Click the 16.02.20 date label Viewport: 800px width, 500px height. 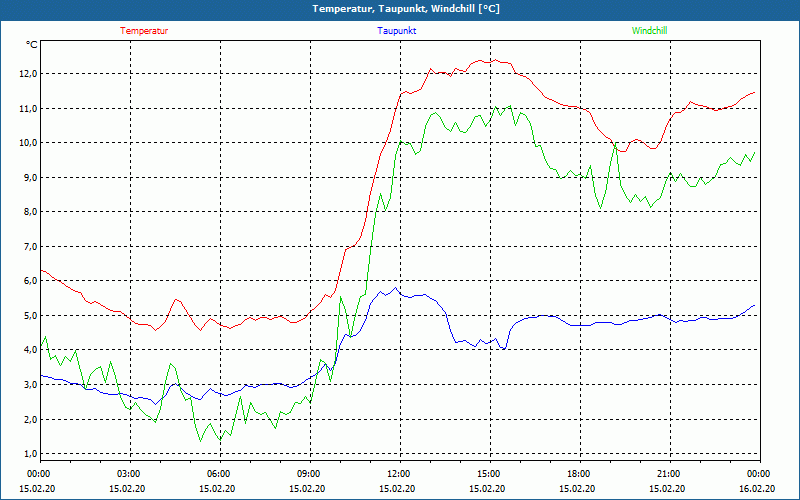(757, 488)
